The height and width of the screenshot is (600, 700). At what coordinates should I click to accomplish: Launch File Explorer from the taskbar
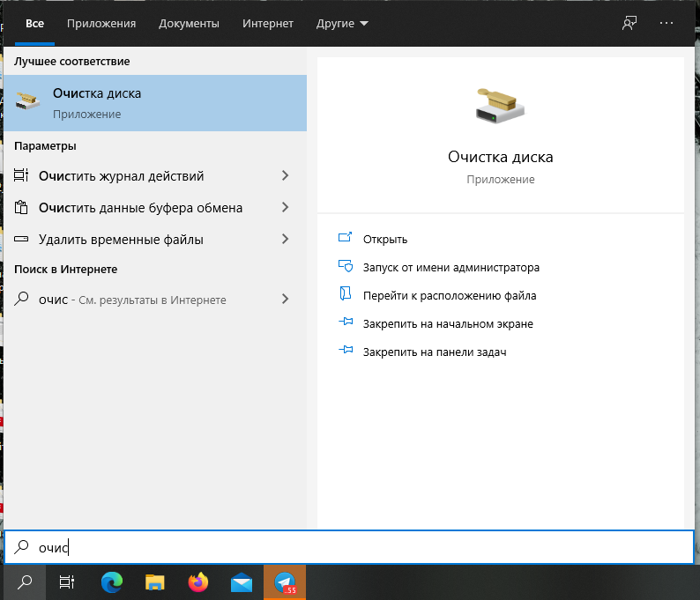[155, 581]
